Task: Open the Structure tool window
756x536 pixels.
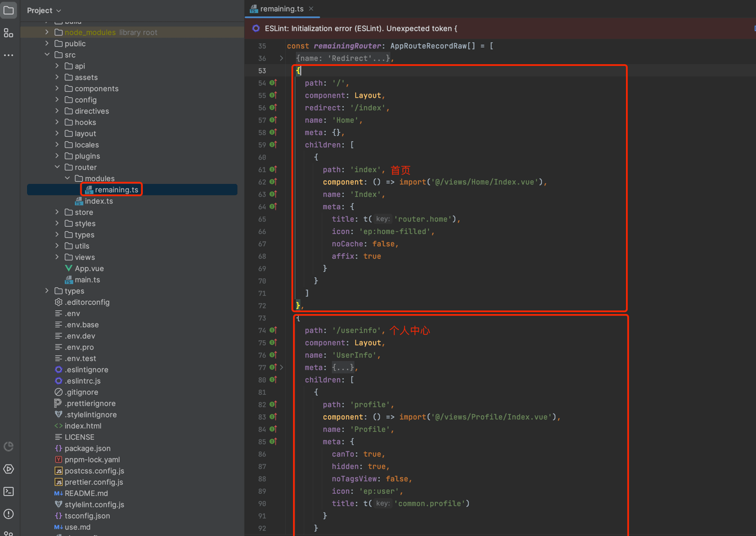Action: click(8, 33)
